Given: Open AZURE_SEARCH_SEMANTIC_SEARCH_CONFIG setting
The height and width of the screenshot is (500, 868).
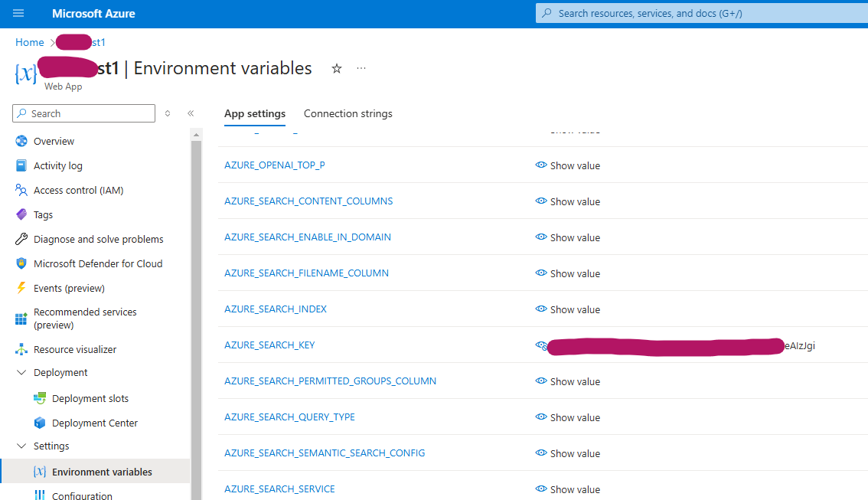Looking at the screenshot, I should click(x=325, y=453).
